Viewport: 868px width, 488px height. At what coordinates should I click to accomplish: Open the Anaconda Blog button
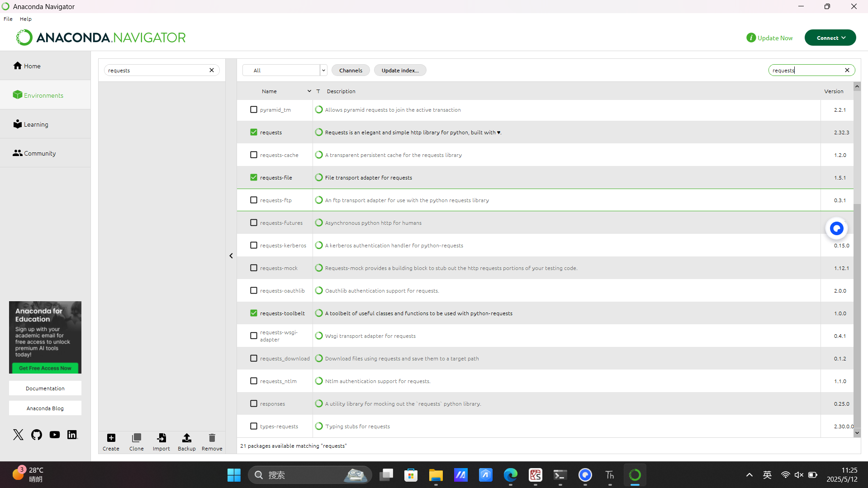coord(45,408)
